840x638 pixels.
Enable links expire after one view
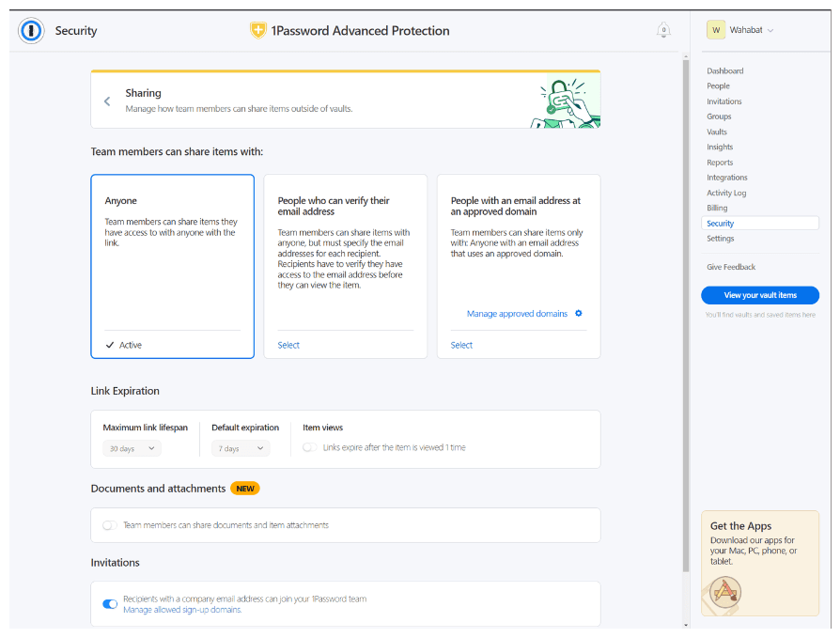point(309,448)
